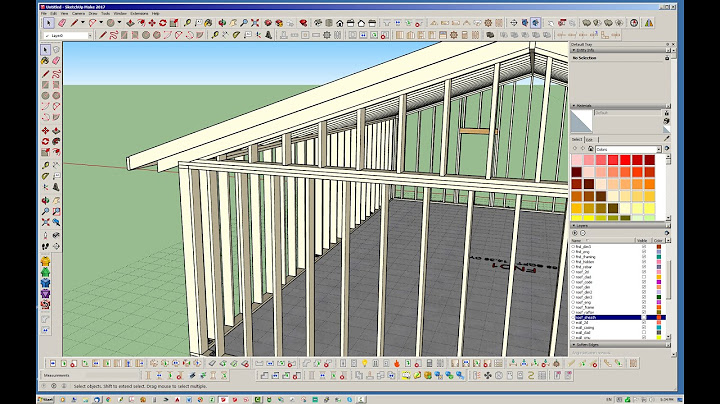
Task: Open the File menu
Action: [44, 14]
